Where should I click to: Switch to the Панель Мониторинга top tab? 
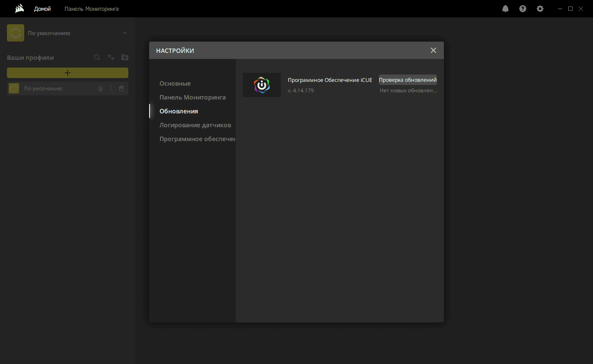click(x=91, y=9)
